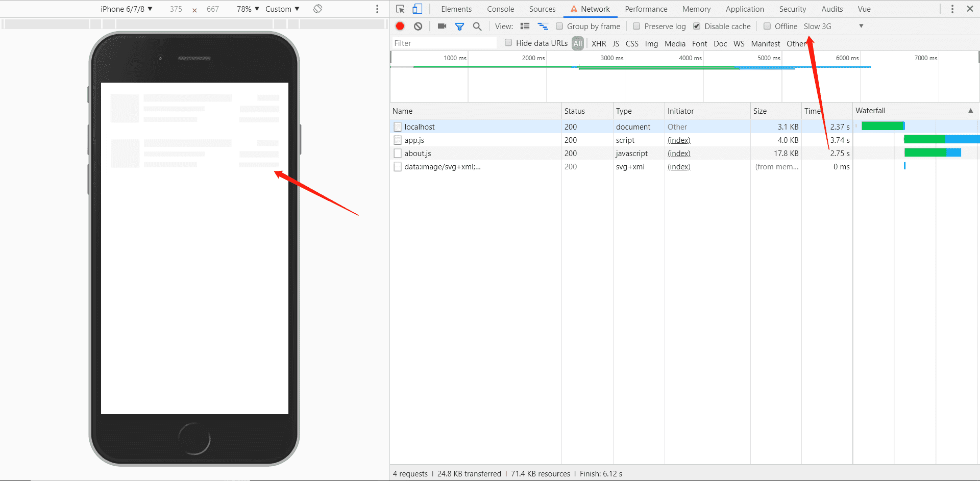Clear the network request log
This screenshot has height=481, width=980.
click(418, 26)
